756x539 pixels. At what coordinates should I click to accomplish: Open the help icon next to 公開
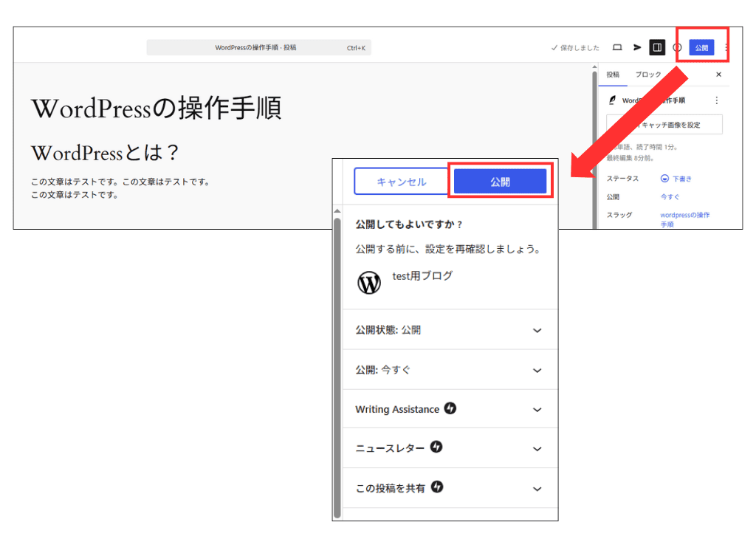pos(678,47)
